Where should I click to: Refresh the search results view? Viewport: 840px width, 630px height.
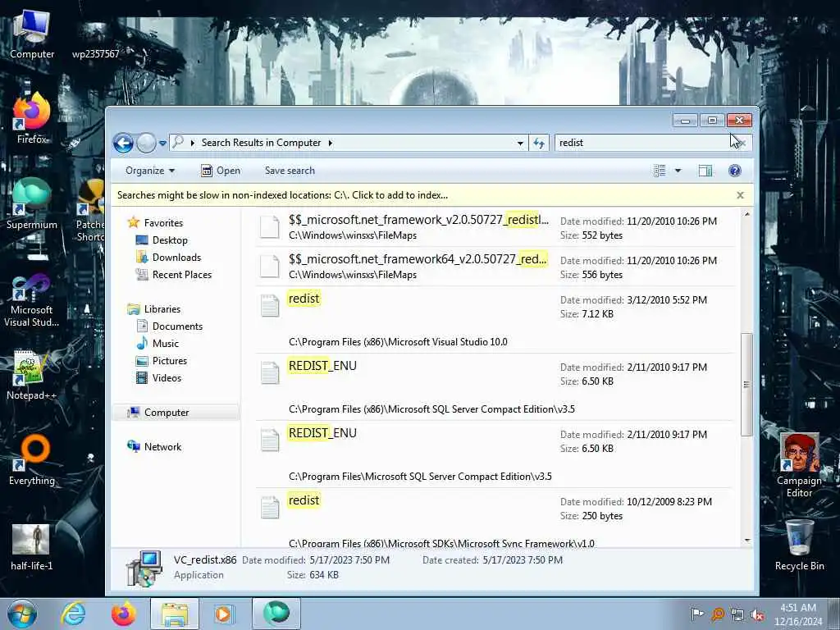coord(539,143)
